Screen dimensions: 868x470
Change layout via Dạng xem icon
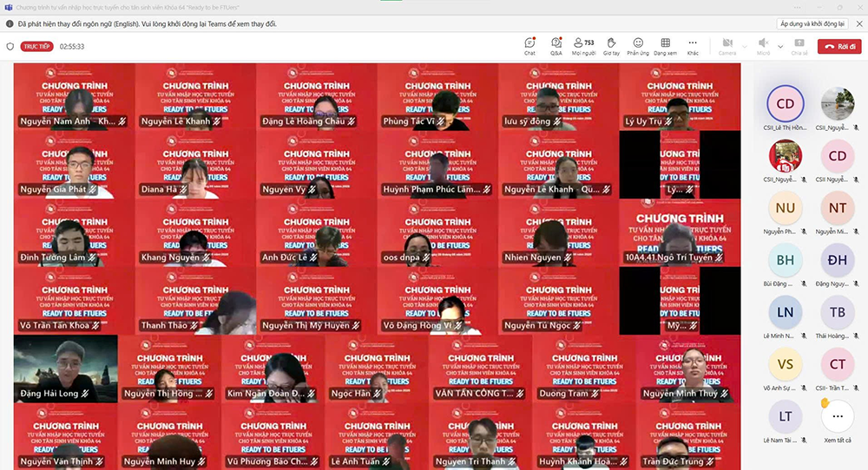(665, 45)
